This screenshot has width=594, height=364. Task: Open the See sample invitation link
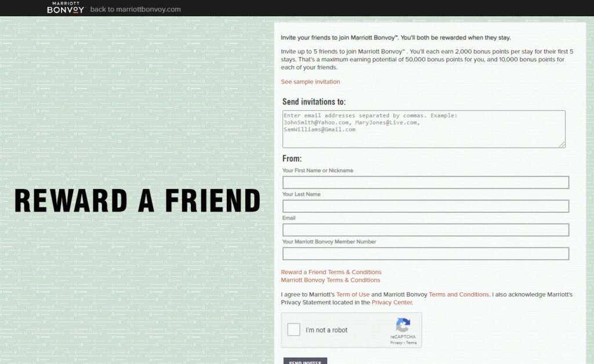point(310,82)
